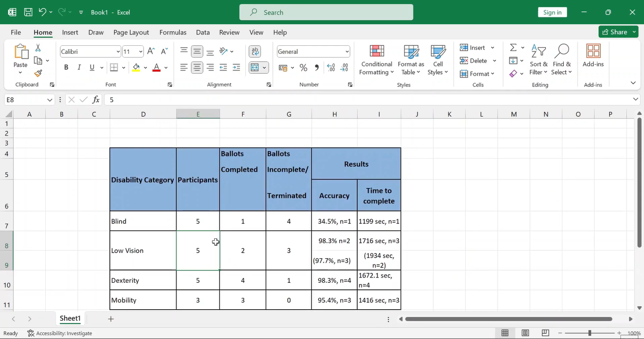This screenshot has height=339, width=644.
Task: Click Increase Indent icon
Action: tap(236, 68)
